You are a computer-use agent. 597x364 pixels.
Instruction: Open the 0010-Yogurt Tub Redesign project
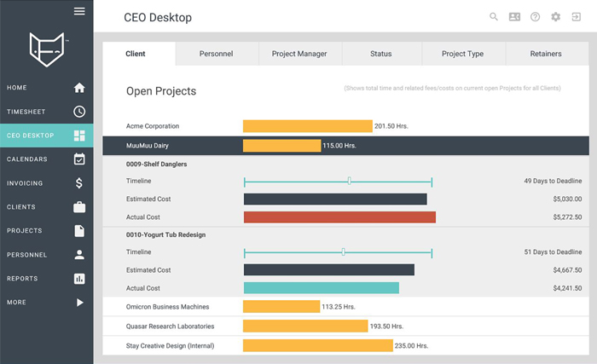coord(165,234)
